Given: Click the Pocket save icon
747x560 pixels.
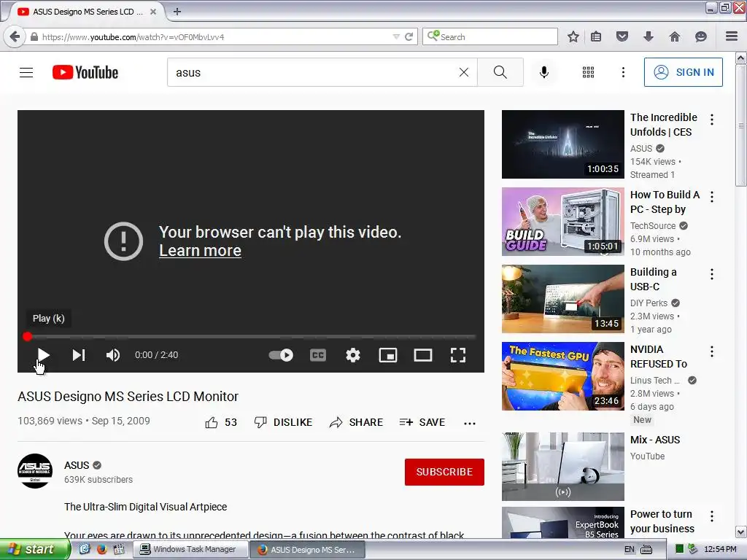Looking at the screenshot, I should click(x=622, y=36).
